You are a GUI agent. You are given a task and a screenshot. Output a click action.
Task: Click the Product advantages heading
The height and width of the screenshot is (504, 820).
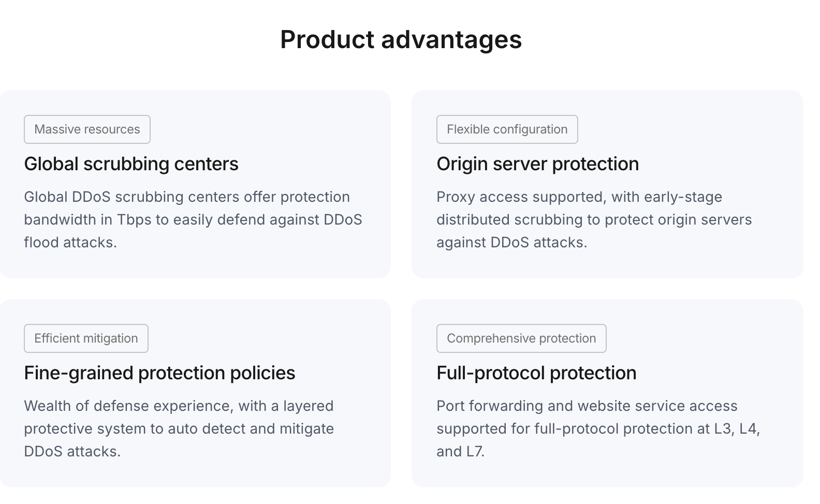click(401, 40)
